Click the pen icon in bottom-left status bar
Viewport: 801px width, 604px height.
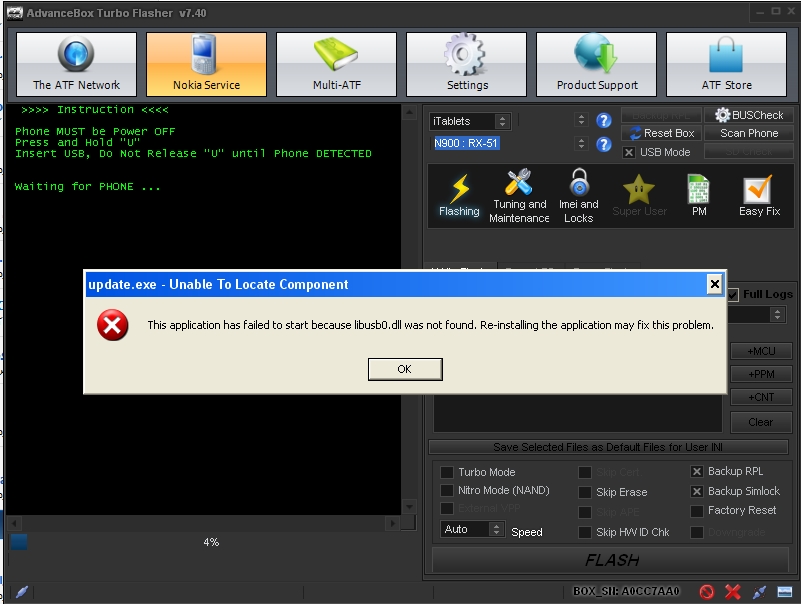click(x=22, y=592)
